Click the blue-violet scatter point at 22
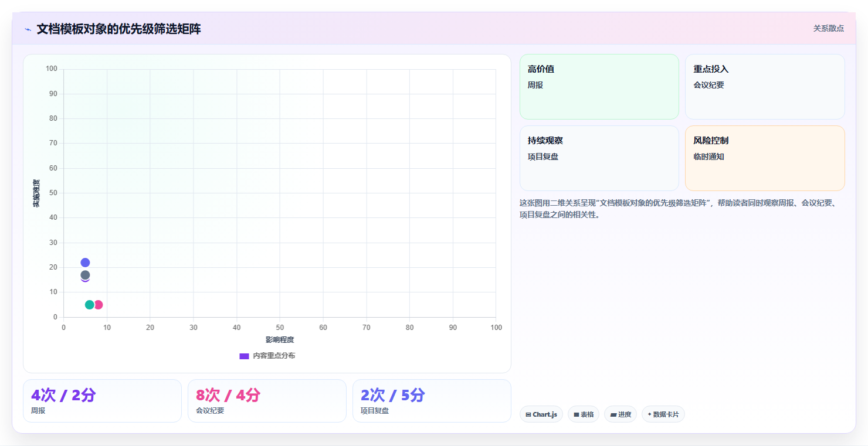Screen dimensions: 868x446 pos(85,263)
